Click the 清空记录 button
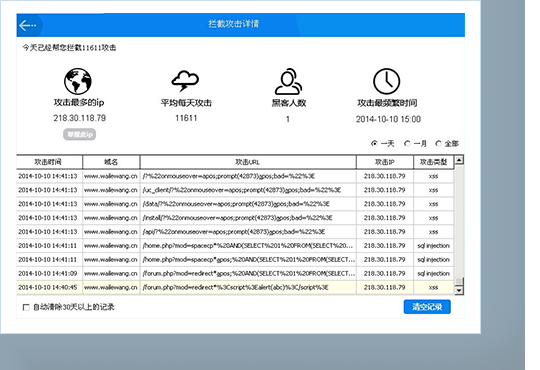This screenshot has width=540, height=370. [x=427, y=307]
